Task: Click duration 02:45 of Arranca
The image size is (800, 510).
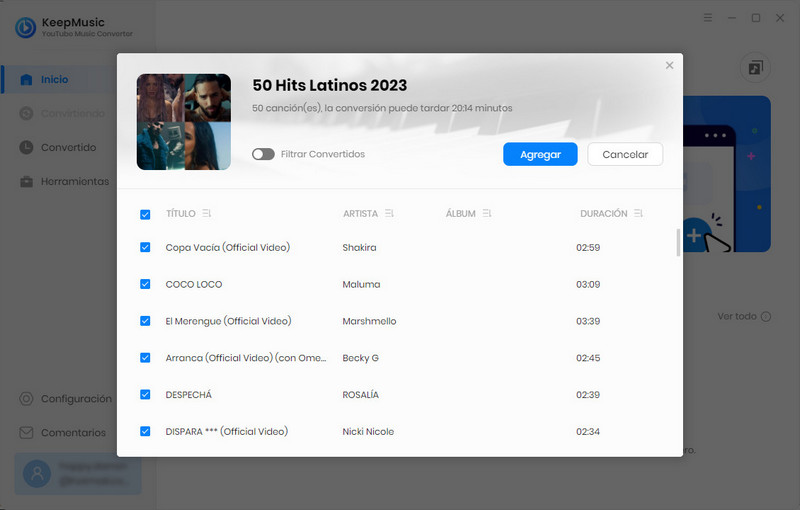Action: (588, 358)
